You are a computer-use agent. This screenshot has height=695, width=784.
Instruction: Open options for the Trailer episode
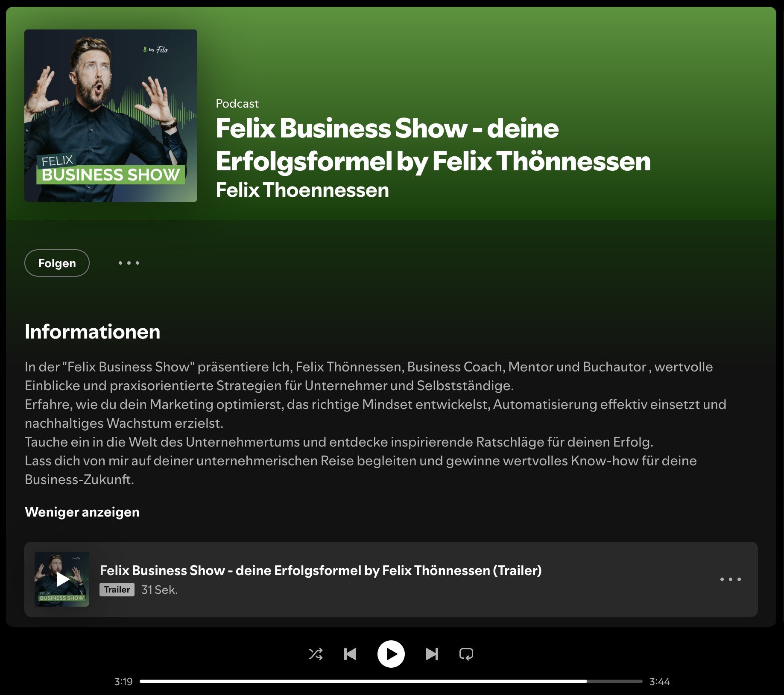click(x=730, y=579)
